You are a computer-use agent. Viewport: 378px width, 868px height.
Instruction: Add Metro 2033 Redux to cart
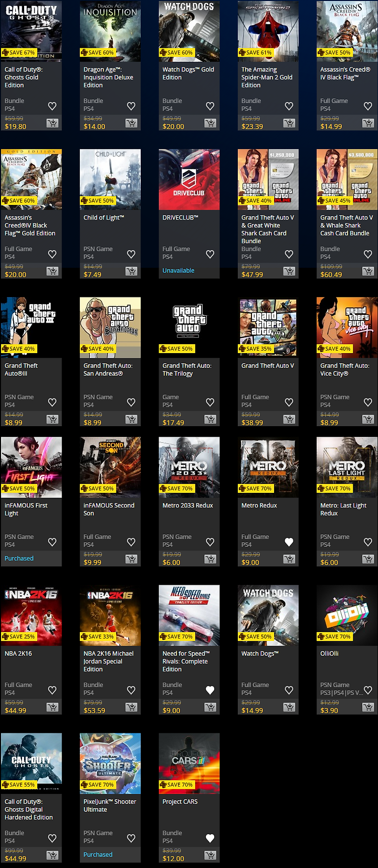point(211,559)
